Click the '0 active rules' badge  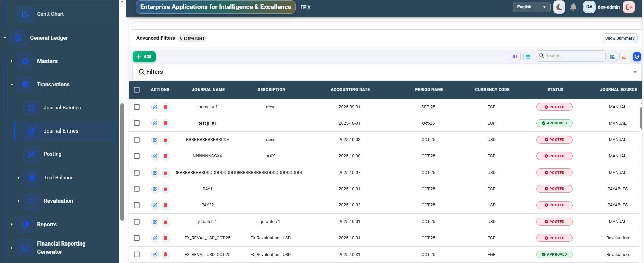[192, 38]
